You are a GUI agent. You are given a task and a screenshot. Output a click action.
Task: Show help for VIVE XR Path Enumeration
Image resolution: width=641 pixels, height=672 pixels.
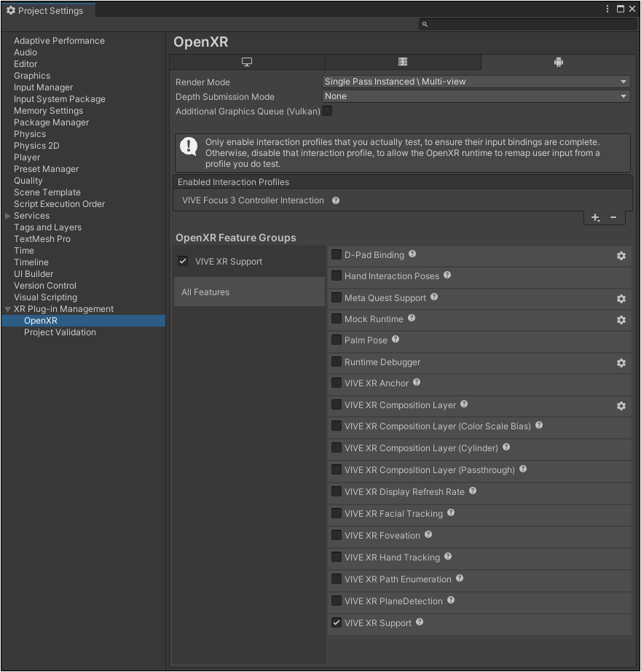[x=460, y=578]
